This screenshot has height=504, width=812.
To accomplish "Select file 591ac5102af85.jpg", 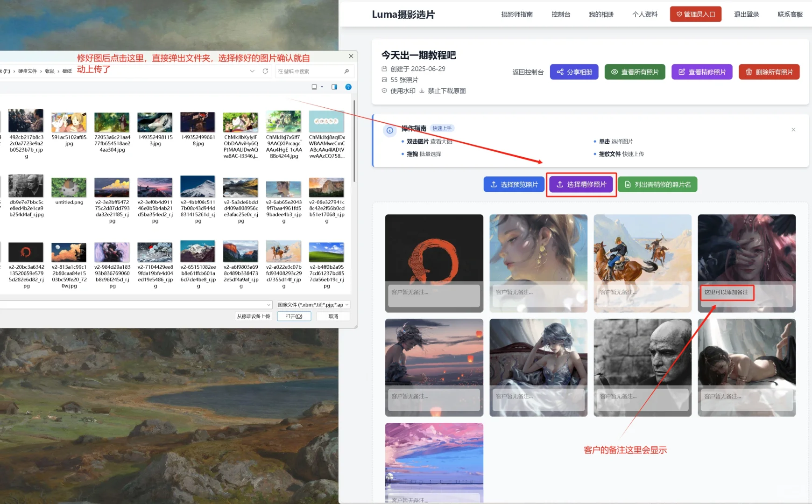I will pyautogui.click(x=69, y=128).
